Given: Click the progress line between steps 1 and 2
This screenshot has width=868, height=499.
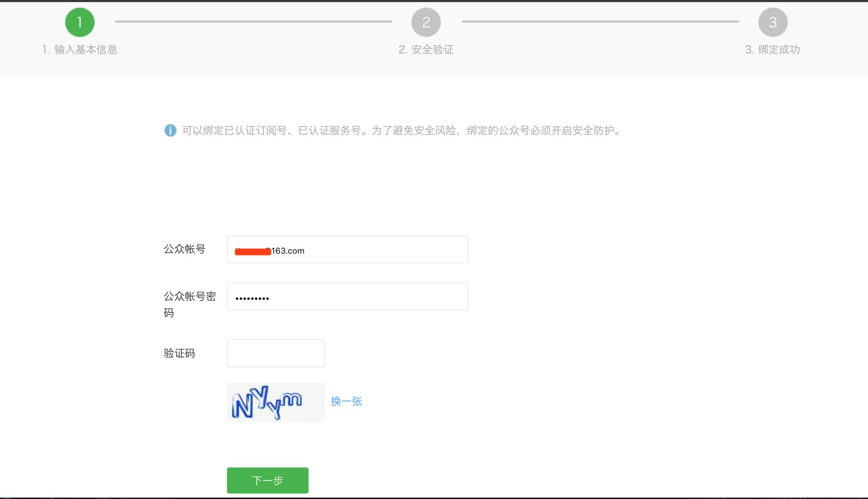Looking at the screenshot, I should click(253, 22).
